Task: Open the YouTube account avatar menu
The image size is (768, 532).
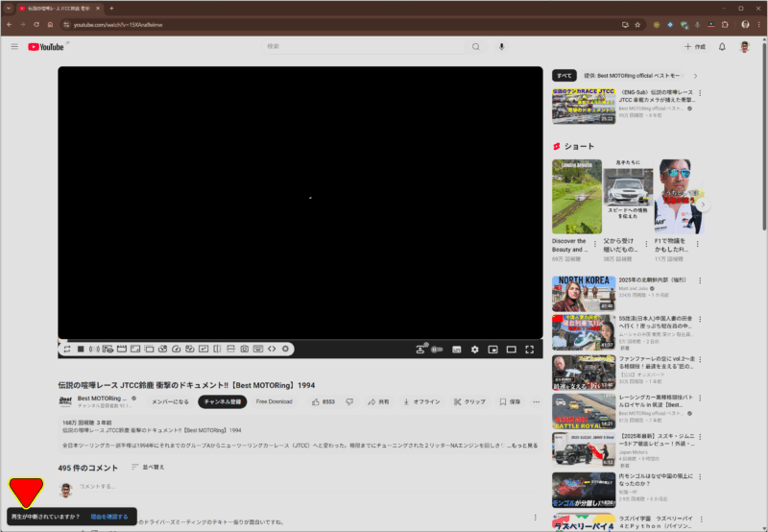Action: (745, 46)
